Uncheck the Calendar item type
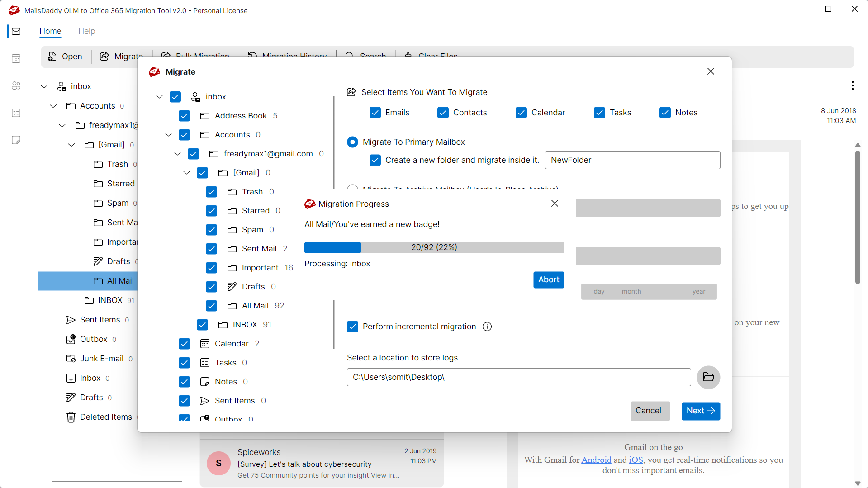 point(521,113)
